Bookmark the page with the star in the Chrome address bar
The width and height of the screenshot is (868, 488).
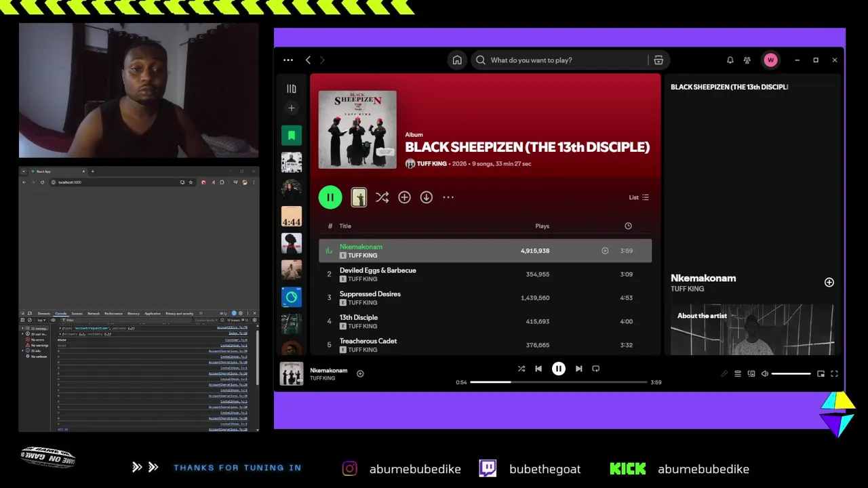coord(191,182)
